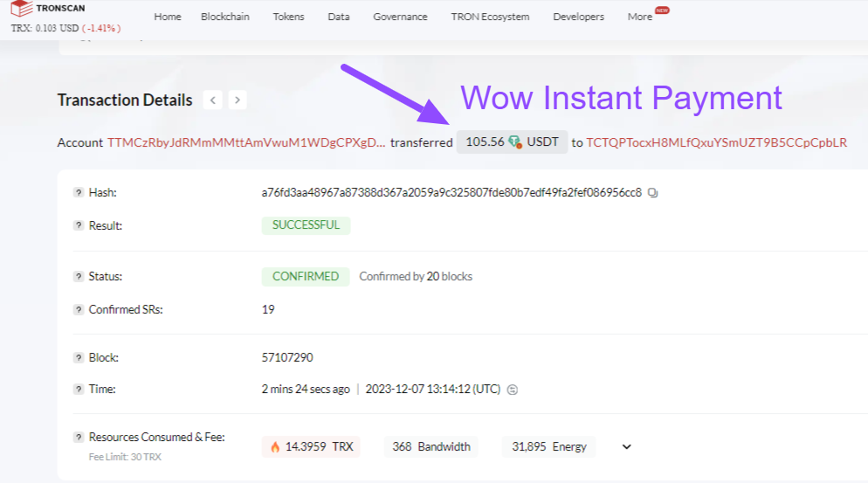868x483 pixels.
Task: Click the Transaction Details heading
Action: coord(125,100)
